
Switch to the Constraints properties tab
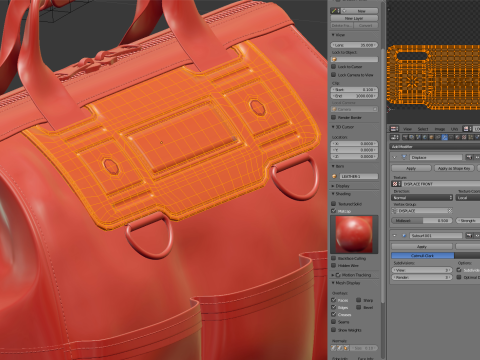(438, 137)
